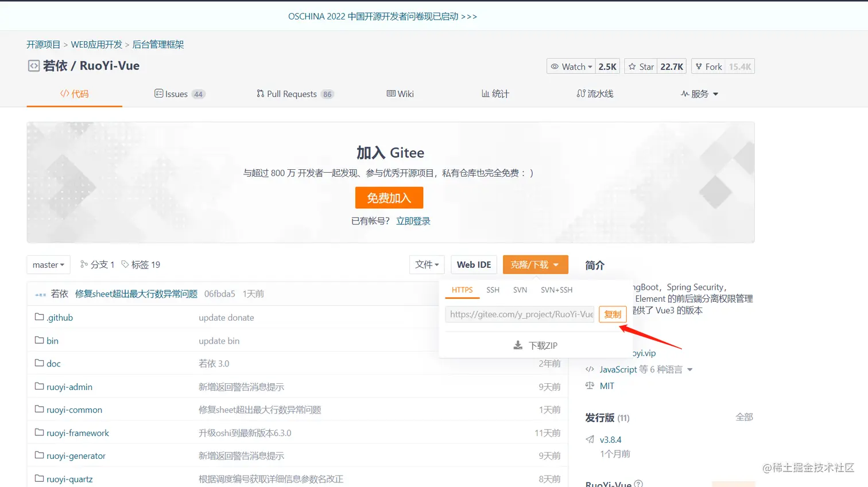Image resolution: width=868 pixels, height=487 pixels.
Task: Open the 流水线 tab
Action: [x=595, y=94]
